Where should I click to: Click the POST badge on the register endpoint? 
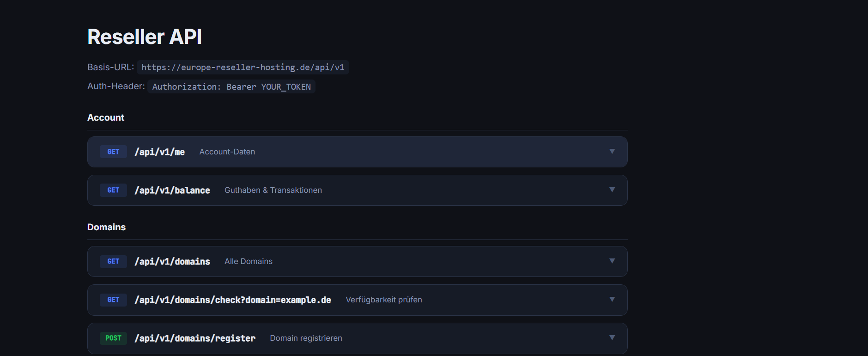(113, 338)
